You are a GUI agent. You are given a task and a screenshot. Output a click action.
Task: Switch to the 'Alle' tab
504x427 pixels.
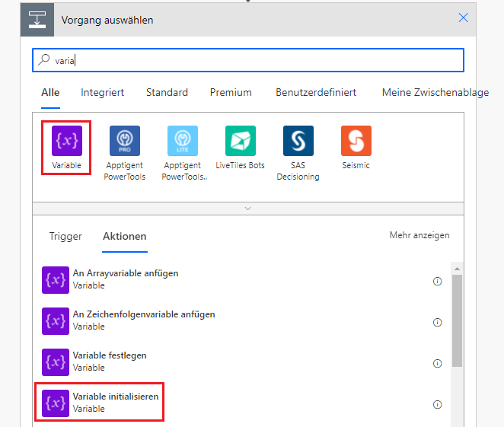pos(50,93)
